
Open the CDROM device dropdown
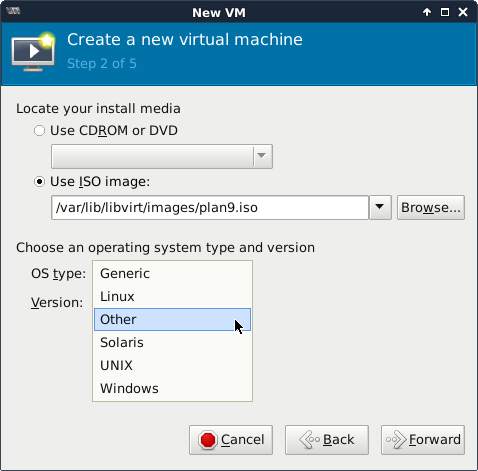tap(162, 156)
